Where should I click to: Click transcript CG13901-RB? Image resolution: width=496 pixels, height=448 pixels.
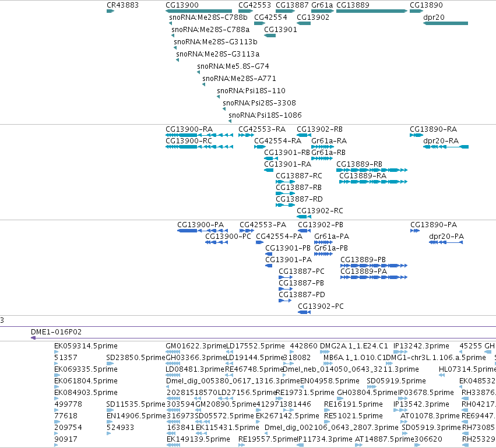(x=287, y=153)
